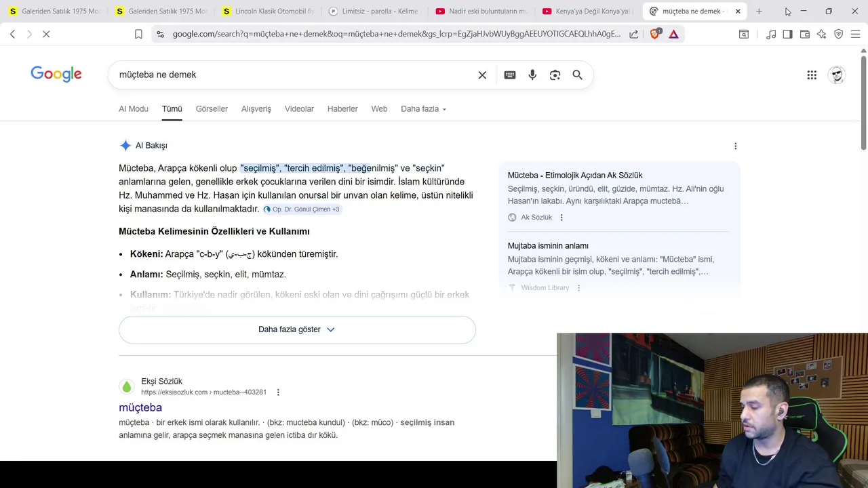868x488 pixels.
Task: Open the tab search icon in toolbar
Action: click(x=744, y=34)
